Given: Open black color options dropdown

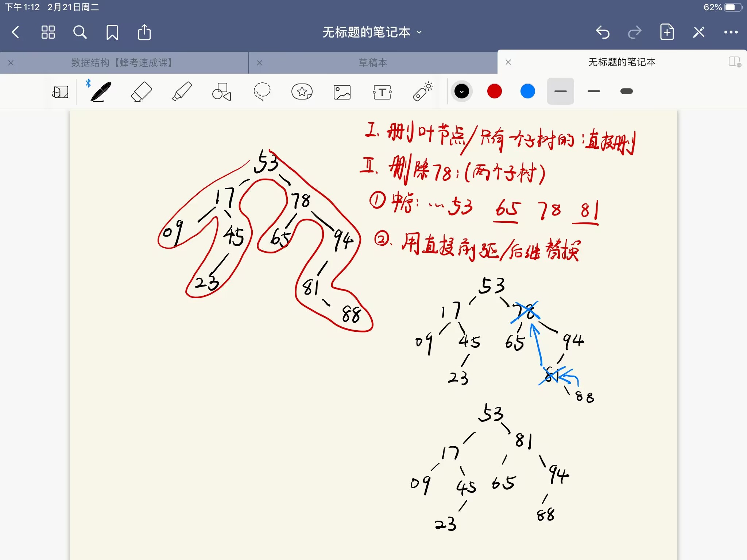Looking at the screenshot, I should pyautogui.click(x=461, y=91).
